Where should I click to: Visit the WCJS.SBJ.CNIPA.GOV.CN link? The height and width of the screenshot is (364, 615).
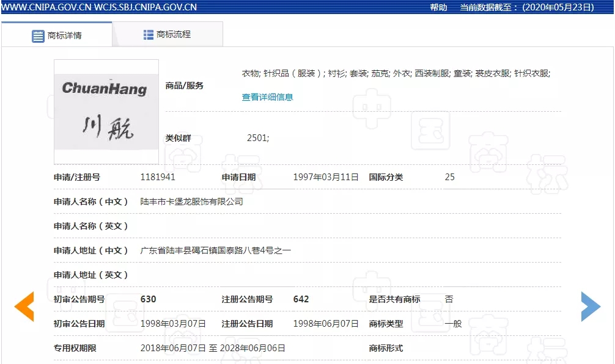146,7
